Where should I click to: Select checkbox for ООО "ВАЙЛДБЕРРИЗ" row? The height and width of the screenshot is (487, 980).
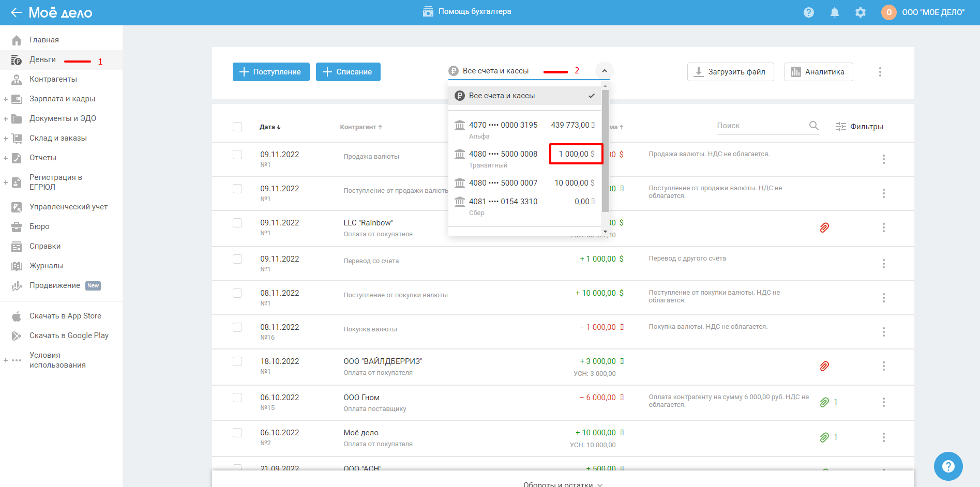tap(237, 361)
